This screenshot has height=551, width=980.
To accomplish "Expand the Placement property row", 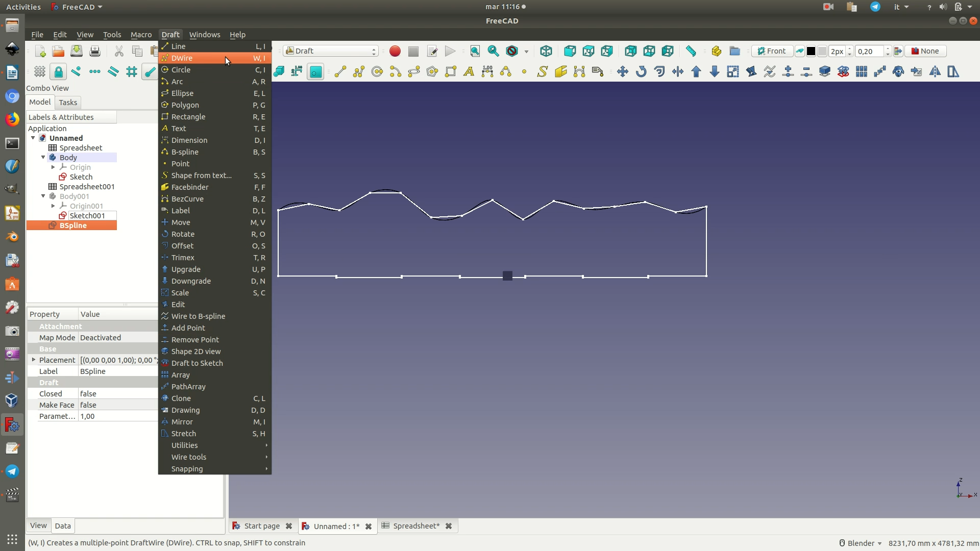I will 34,360.
